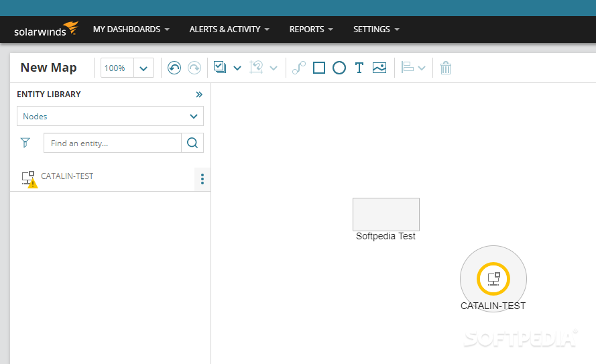Click the CATALIN-TEST label on the map
The image size is (596, 364).
[493, 306]
